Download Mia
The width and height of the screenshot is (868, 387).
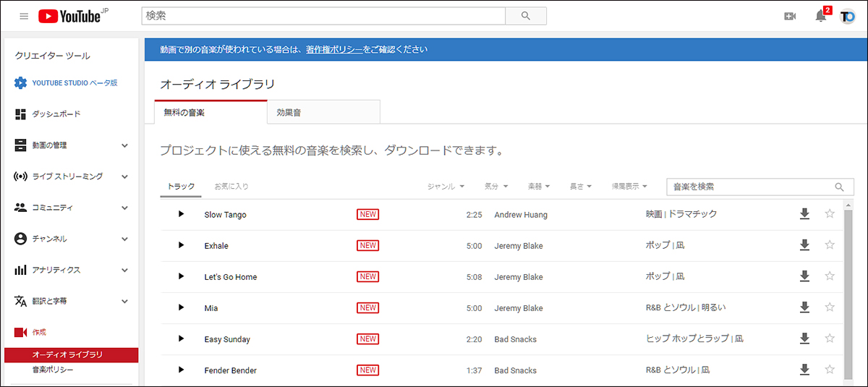click(804, 307)
